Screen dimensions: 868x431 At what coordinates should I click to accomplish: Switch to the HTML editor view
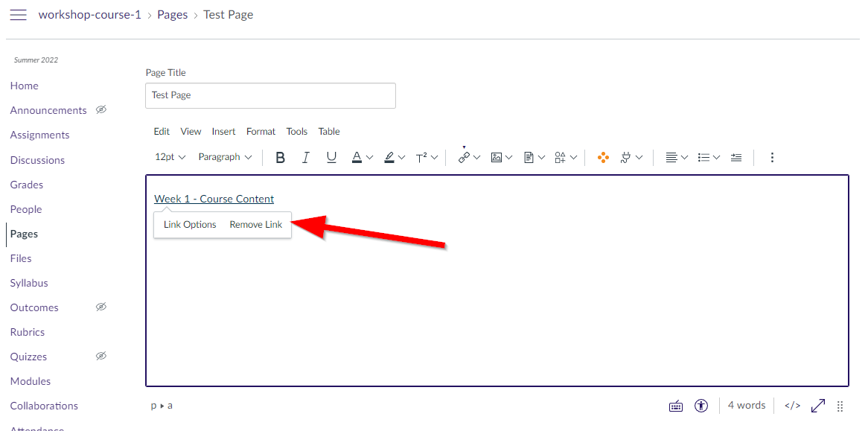click(792, 406)
